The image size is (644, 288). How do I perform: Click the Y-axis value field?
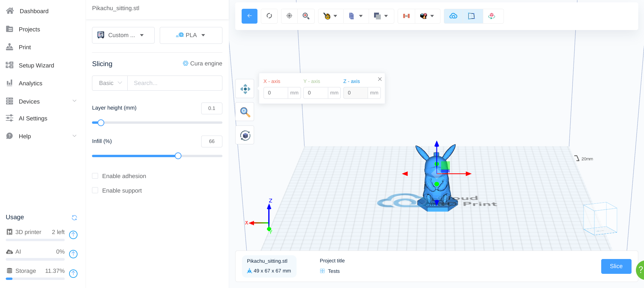coord(316,93)
